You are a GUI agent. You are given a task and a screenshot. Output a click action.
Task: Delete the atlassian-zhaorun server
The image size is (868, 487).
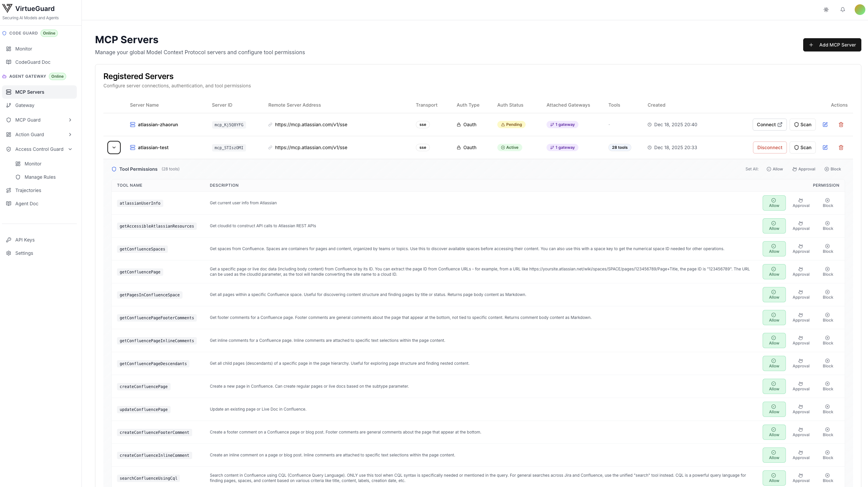point(841,125)
